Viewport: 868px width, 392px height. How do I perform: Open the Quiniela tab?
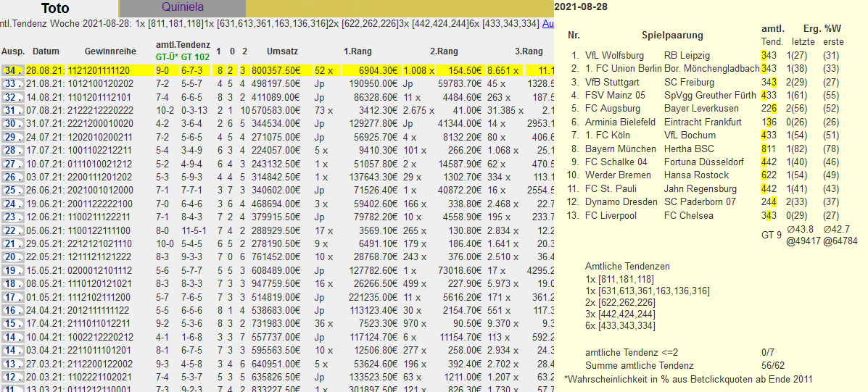[183, 8]
